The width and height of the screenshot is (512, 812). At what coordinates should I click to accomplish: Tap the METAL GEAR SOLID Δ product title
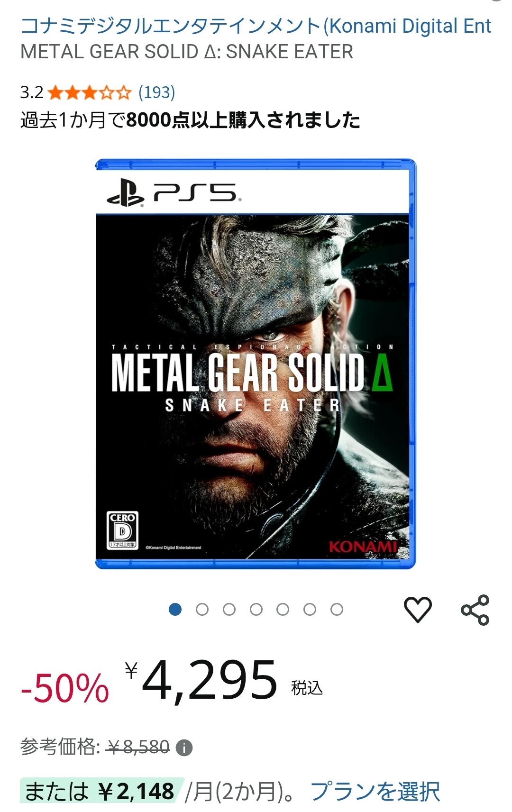[x=187, y=52]
